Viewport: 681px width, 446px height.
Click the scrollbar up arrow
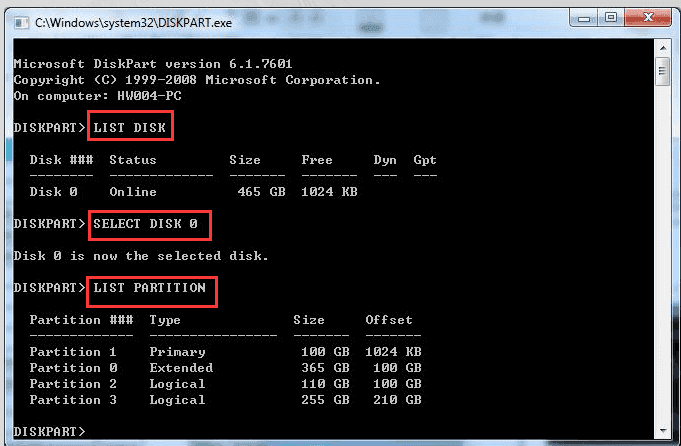[663, 48]
